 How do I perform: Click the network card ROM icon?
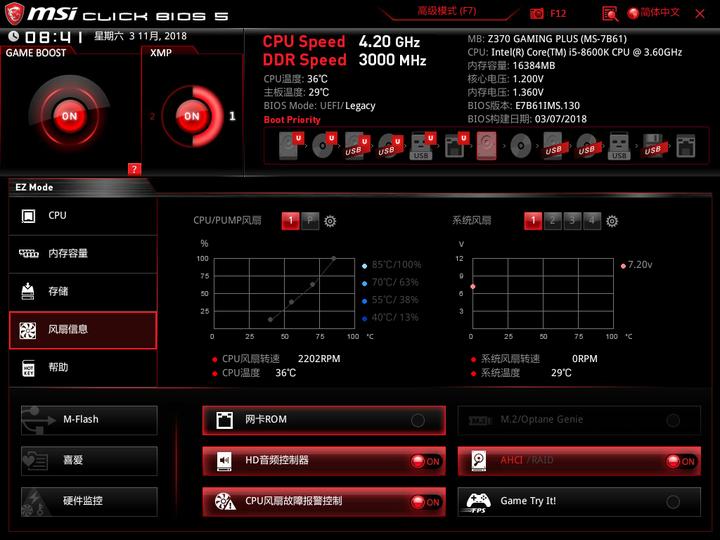click(225, 420)
